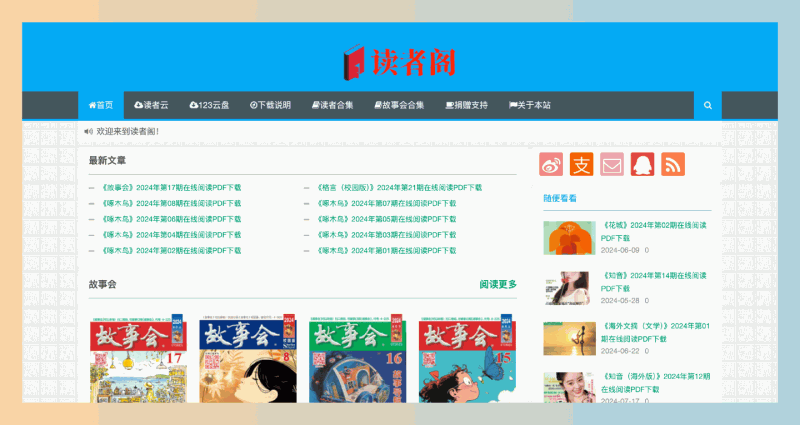The image size is (800, 425).
Task: Click the 欢迎来到读者阁 announcement text
Action: tap(128, 132)
